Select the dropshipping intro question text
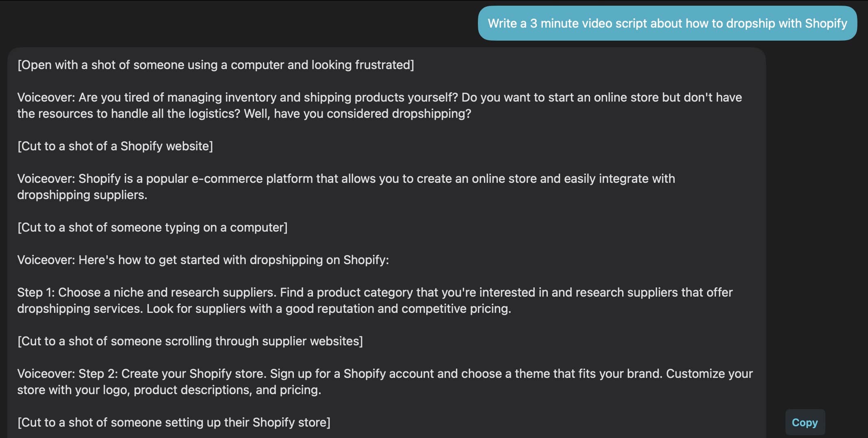The height and width of the screenshot is (438, 868). coord(358,113)
